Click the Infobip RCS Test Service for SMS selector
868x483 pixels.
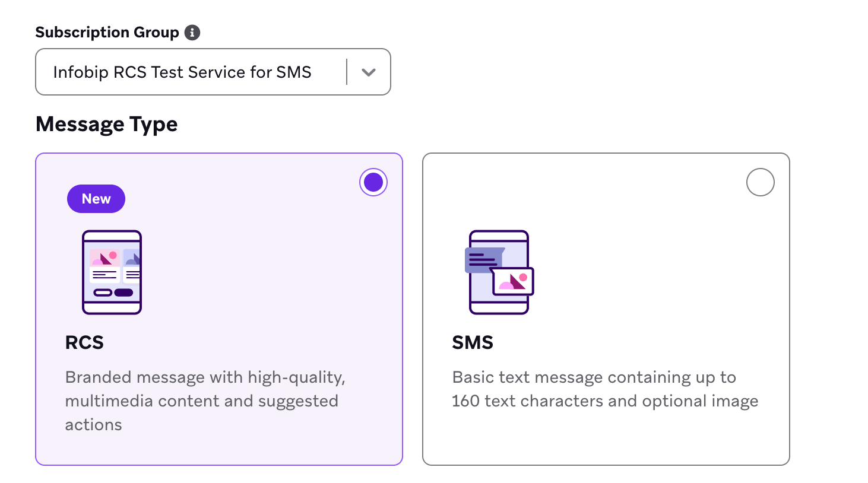[182, 72]
